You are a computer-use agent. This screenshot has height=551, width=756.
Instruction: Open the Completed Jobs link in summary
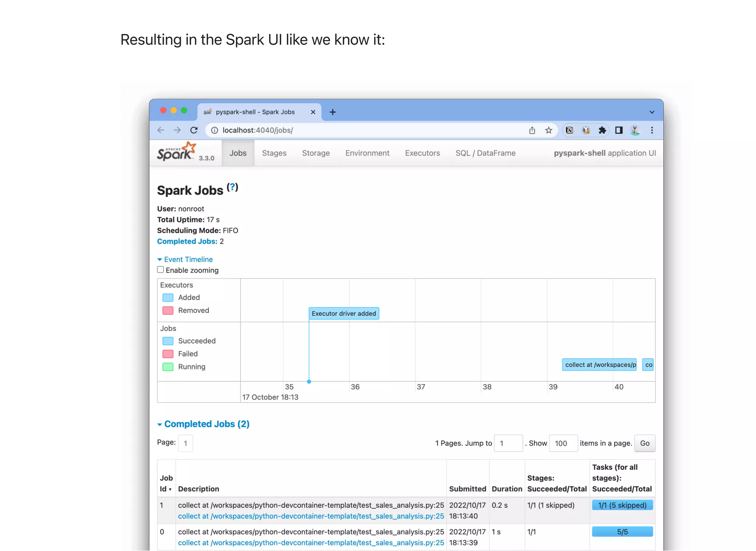(187, 241)
